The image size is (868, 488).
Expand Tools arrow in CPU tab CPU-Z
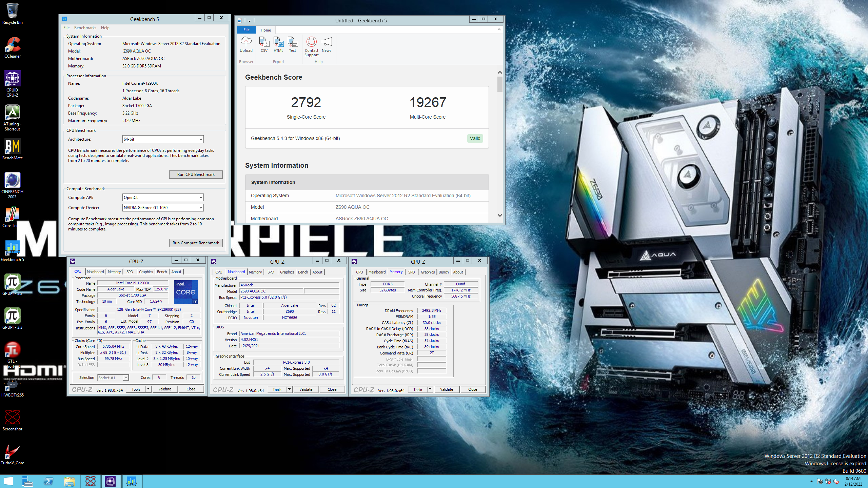[x=148, y=389]
